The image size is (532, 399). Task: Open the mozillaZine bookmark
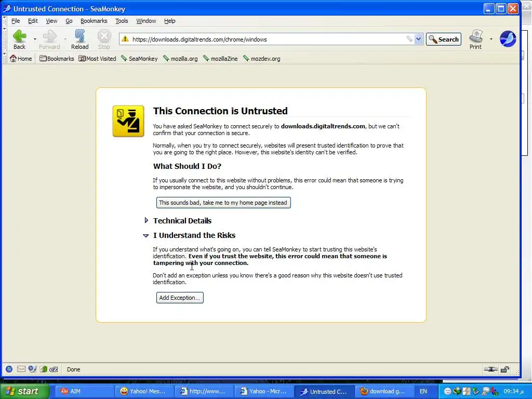(220, 59)
